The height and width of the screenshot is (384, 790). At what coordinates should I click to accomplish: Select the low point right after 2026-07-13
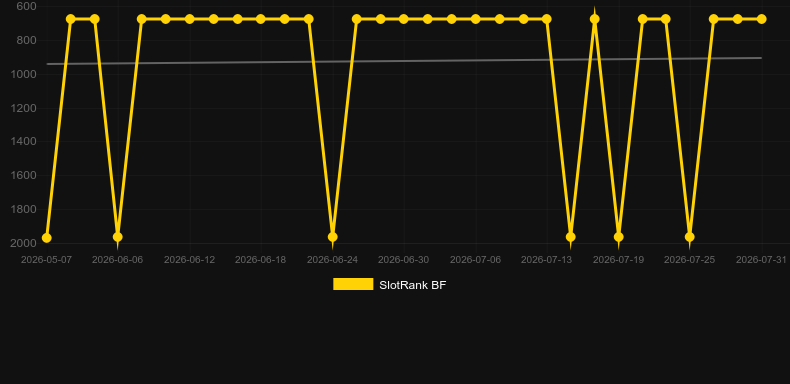(x=571, y=237)
